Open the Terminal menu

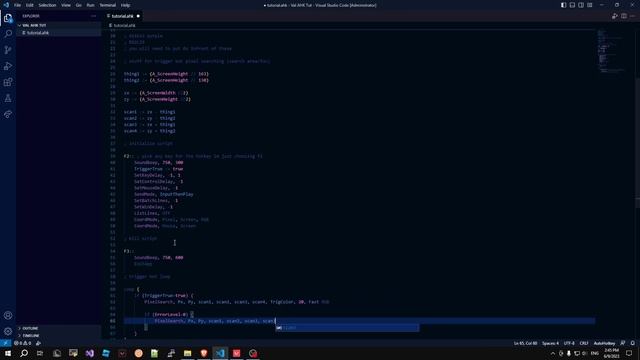click(108, 5)
